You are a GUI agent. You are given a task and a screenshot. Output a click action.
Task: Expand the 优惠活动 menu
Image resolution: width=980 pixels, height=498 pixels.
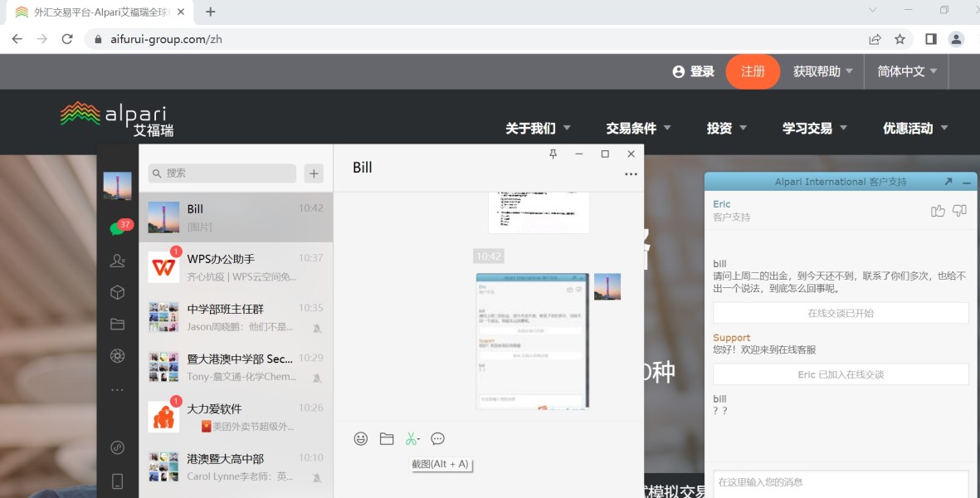pyautogui.click(x=915, y=128)
